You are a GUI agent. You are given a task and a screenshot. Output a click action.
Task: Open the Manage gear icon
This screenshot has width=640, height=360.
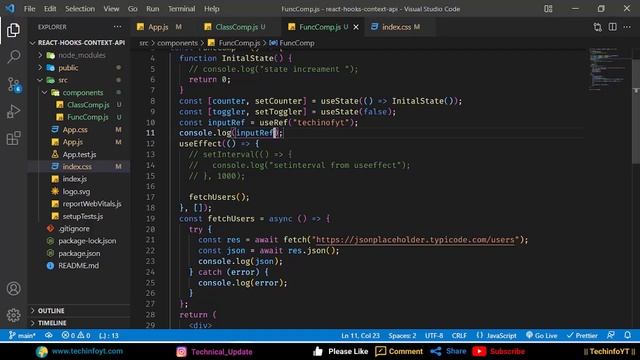click(x=13, y=315)
